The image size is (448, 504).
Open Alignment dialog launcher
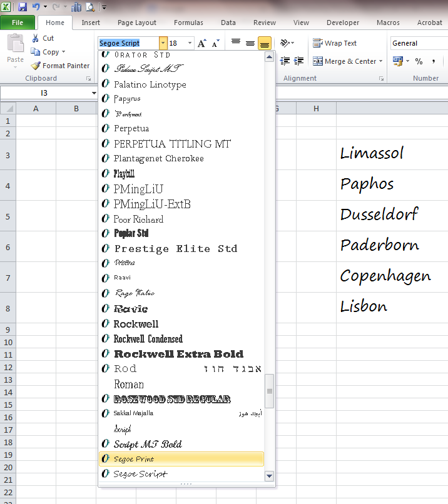[381, 79]
